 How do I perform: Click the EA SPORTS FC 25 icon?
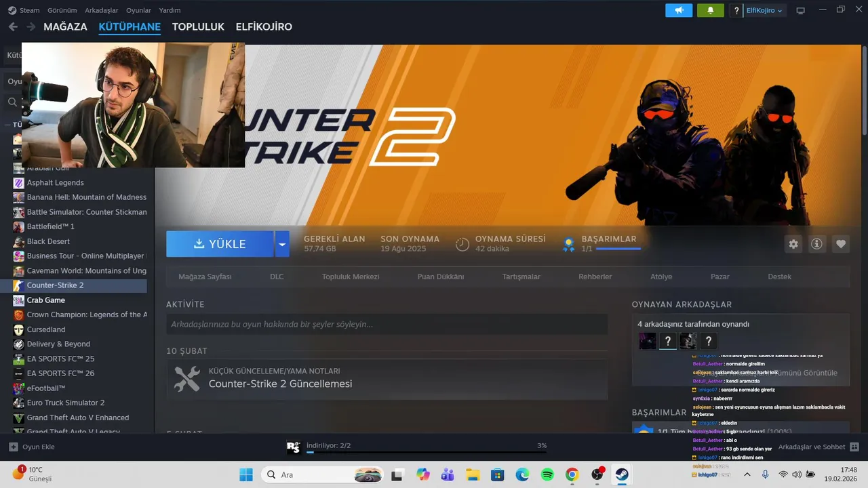[19, 359]
